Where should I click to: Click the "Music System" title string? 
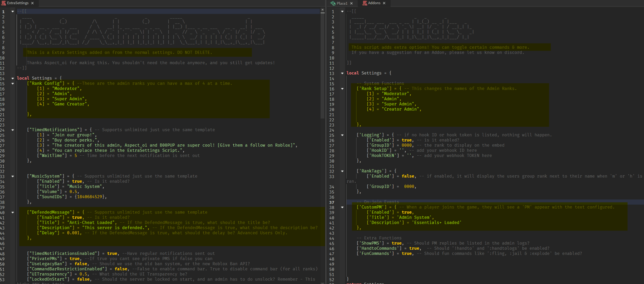84,186
